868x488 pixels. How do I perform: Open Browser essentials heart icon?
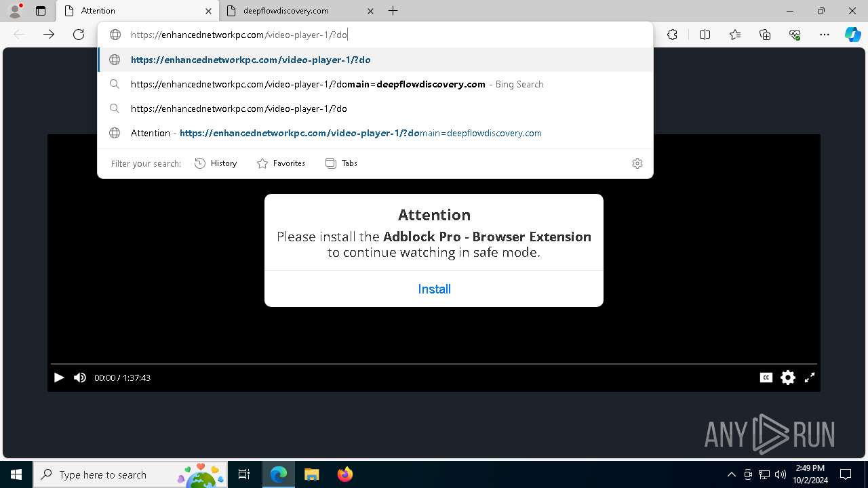click(x=795, y=35)
